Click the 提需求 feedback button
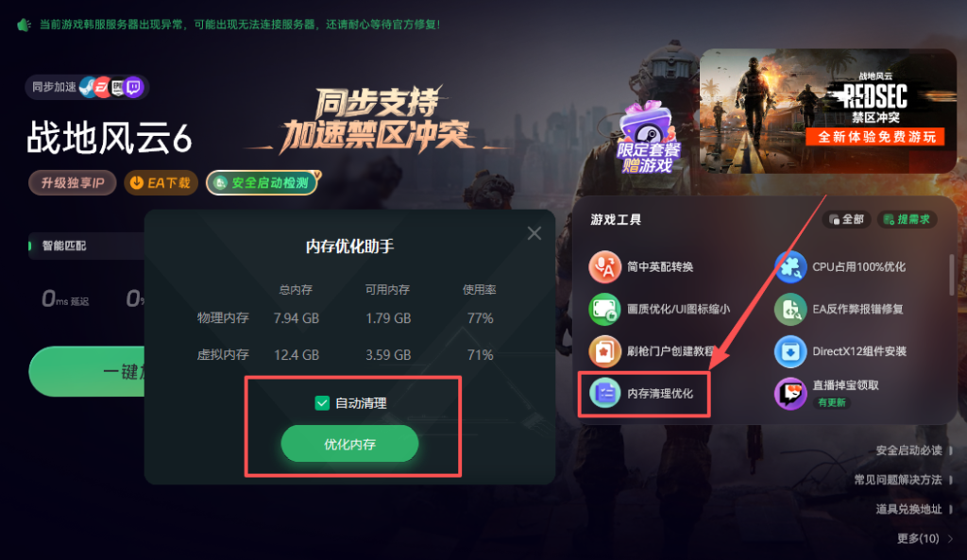This screenshot has width=967, height=560. 907,219
